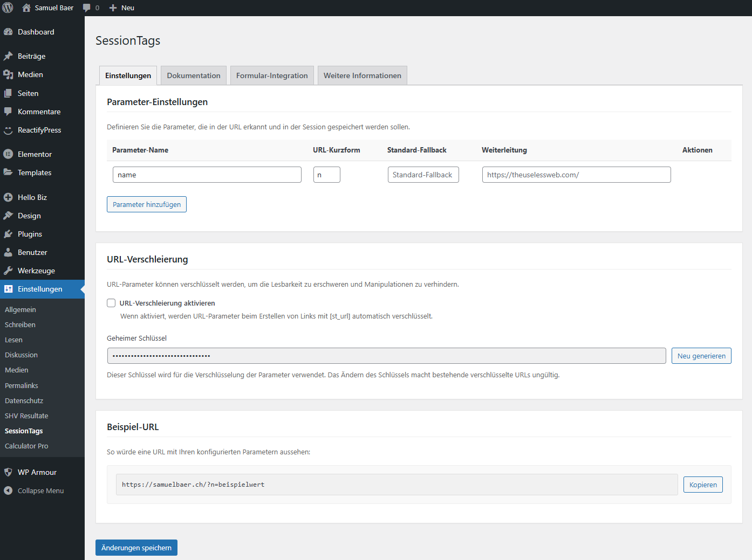Click the Standard-Fallback column header
This screenshot has width=752, height=560.
coord(417,150)
